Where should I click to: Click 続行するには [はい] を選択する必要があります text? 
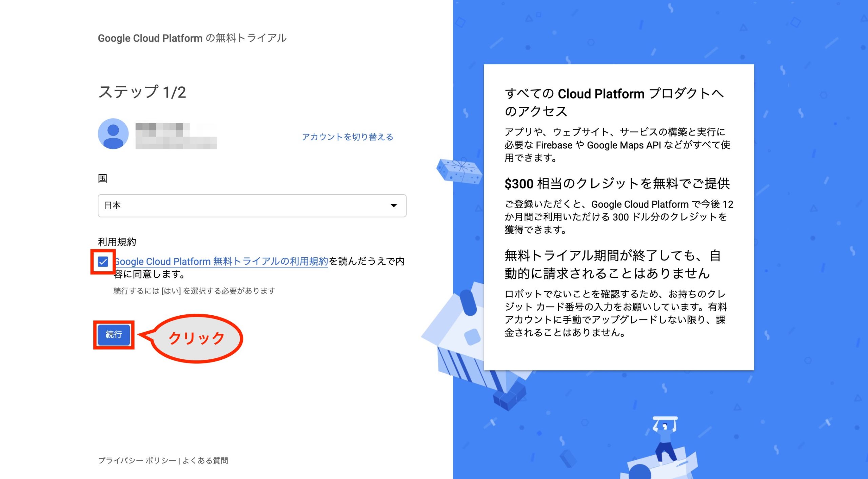coord(194,291)
